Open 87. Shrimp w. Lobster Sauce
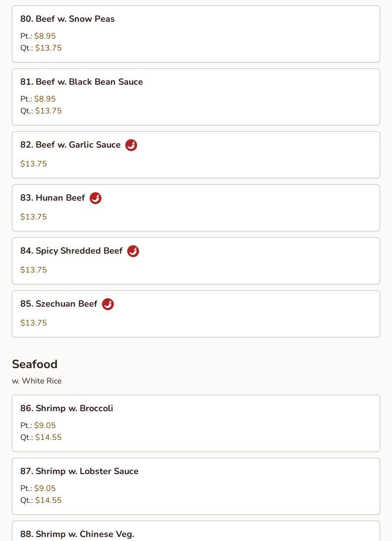The width and height of the screenshot is (392, 541). pos(196,486)
